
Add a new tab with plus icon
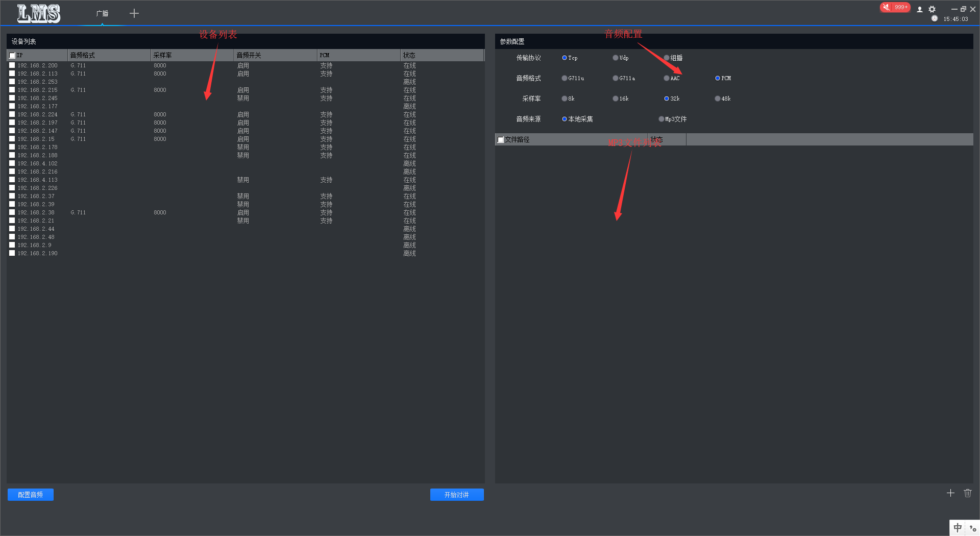[x=134, y=13]
